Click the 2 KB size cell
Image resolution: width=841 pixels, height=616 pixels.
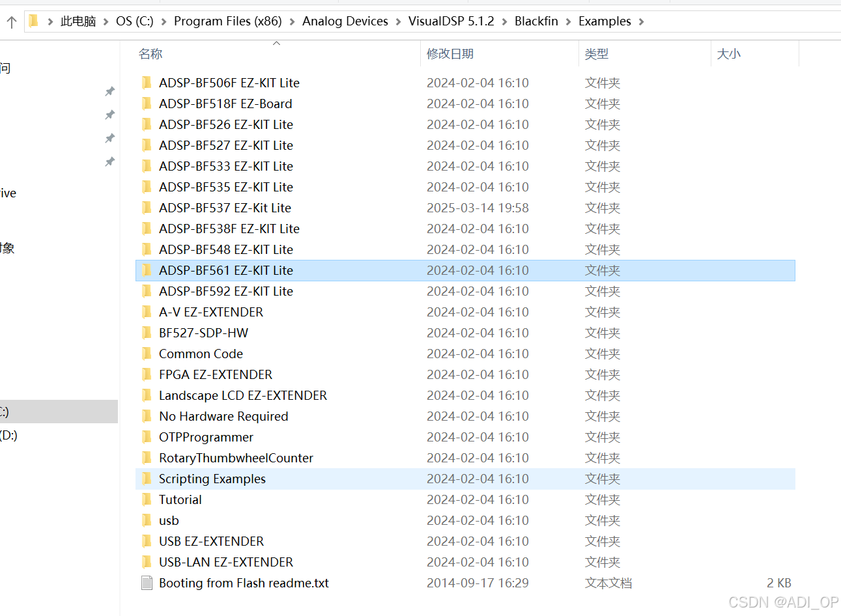point(779,583)
